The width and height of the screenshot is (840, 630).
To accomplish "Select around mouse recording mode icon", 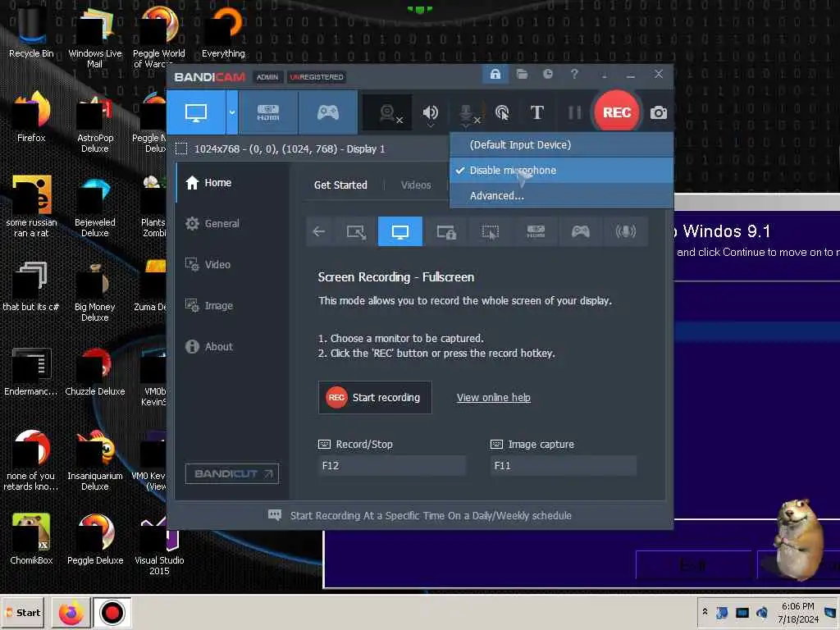I will pyautogui.click(x=491, y=231).
